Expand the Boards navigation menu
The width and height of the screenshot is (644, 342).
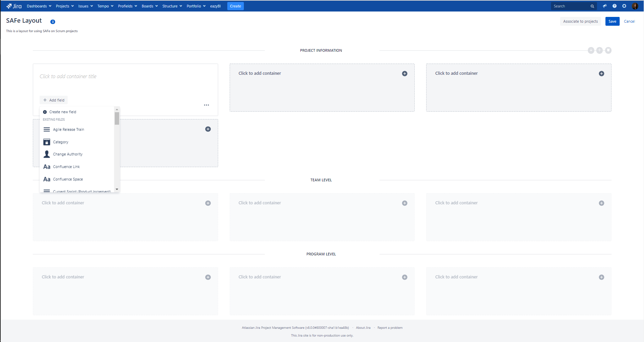(x=149, y=6)
